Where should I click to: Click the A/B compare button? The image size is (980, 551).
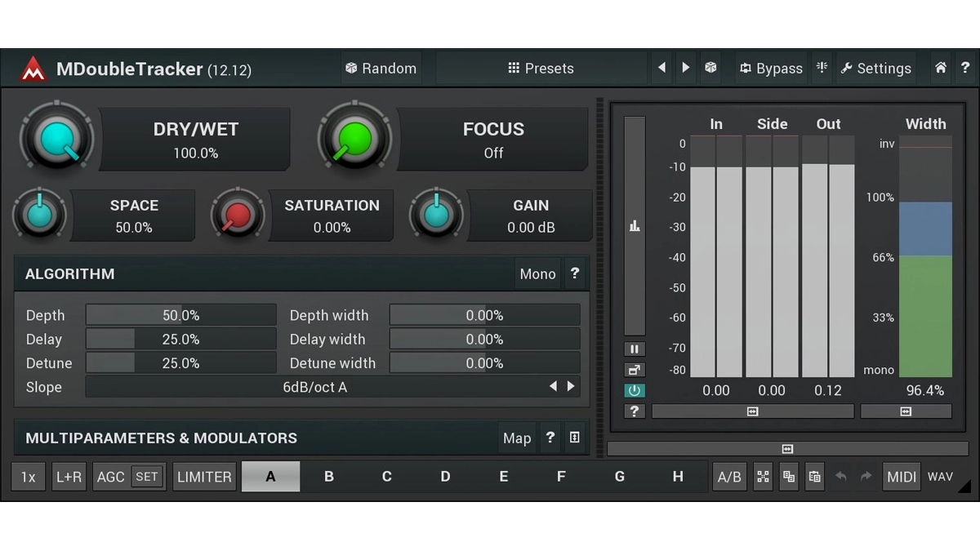(729, 477)
